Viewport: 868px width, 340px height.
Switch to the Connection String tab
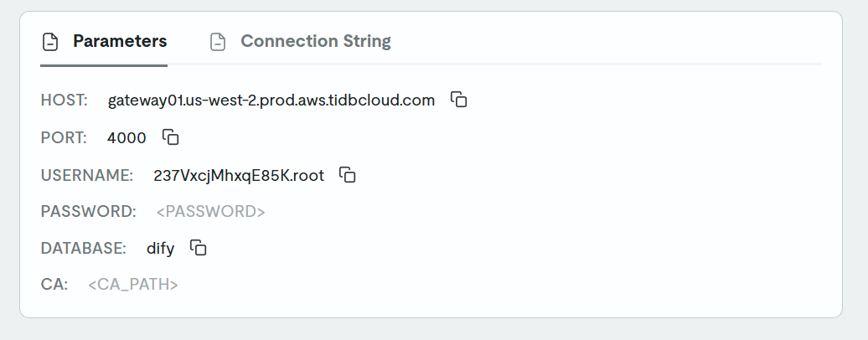pos(301,42)
